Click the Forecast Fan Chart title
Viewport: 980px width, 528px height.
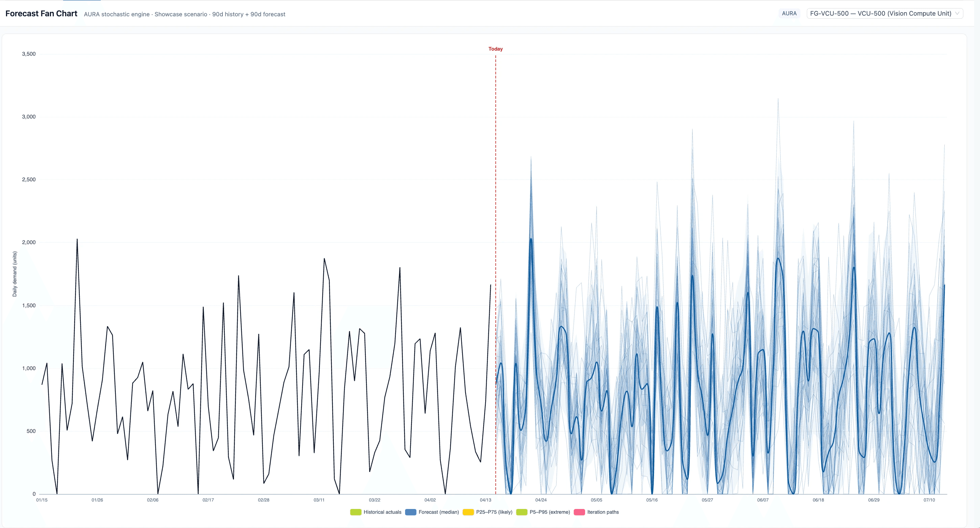(41, 14)
